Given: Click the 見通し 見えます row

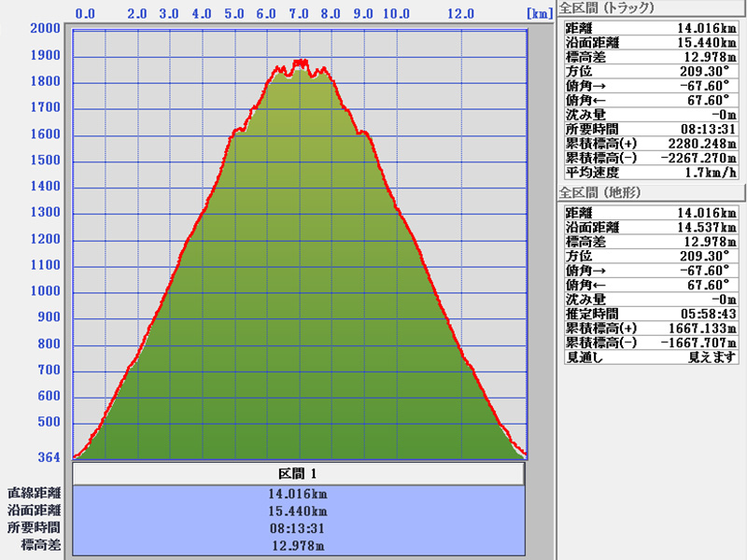Looking at the screenshot, I should coord(651,357).
